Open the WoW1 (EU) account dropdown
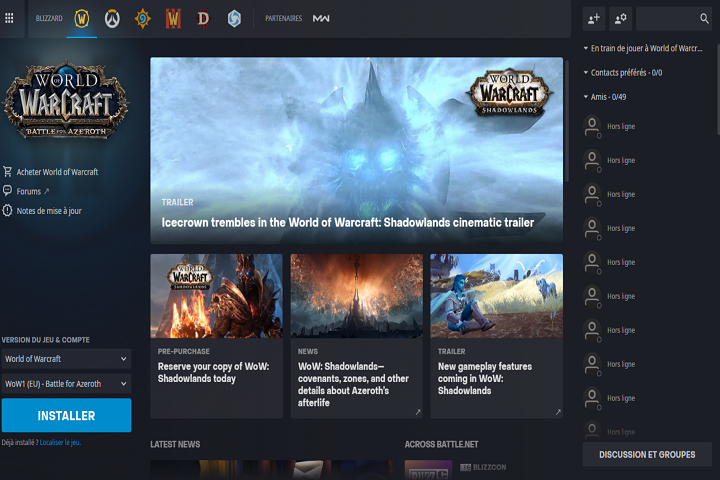 tap(66, 384)
